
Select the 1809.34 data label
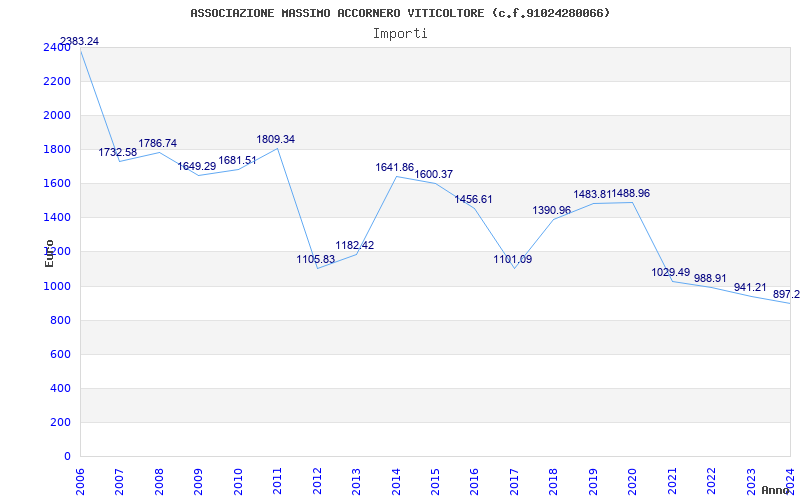coord(276,139)
